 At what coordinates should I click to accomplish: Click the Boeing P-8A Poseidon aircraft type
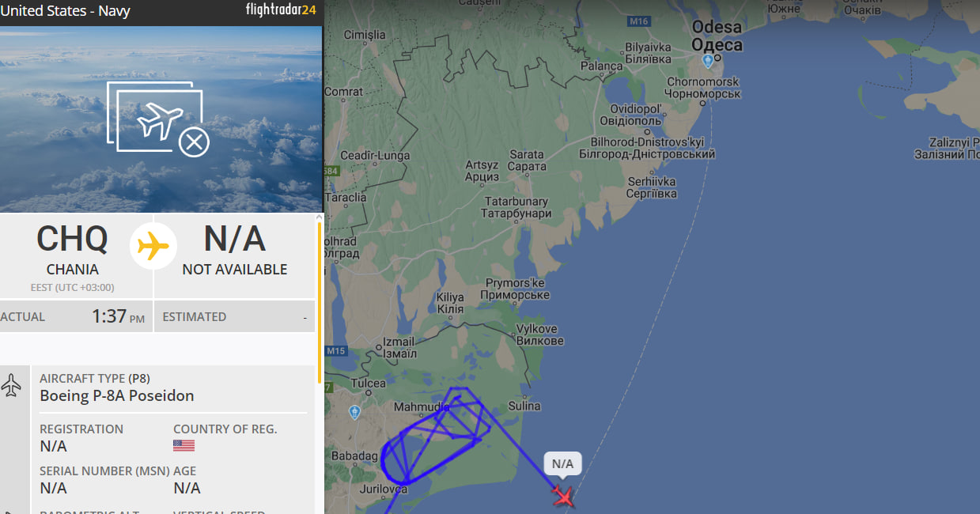point(117,395)
